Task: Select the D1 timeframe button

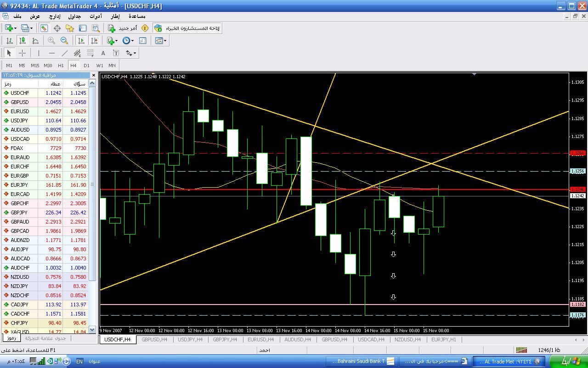Action: (86, 65)
